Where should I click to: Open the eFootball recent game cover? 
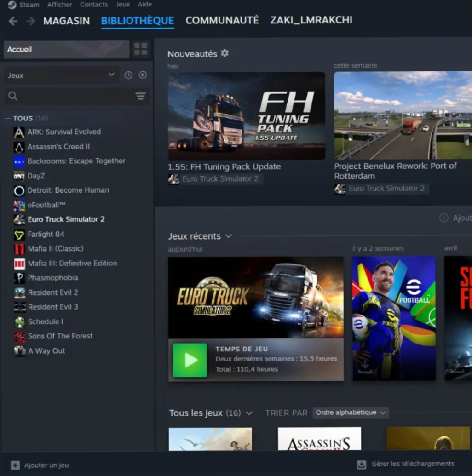(x=394, y=318)
